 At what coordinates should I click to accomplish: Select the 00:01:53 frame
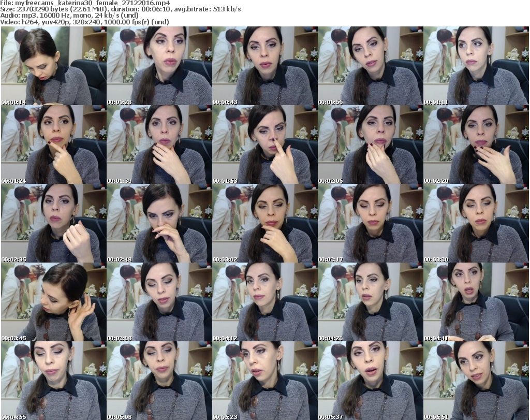click(x=264, y=144)
